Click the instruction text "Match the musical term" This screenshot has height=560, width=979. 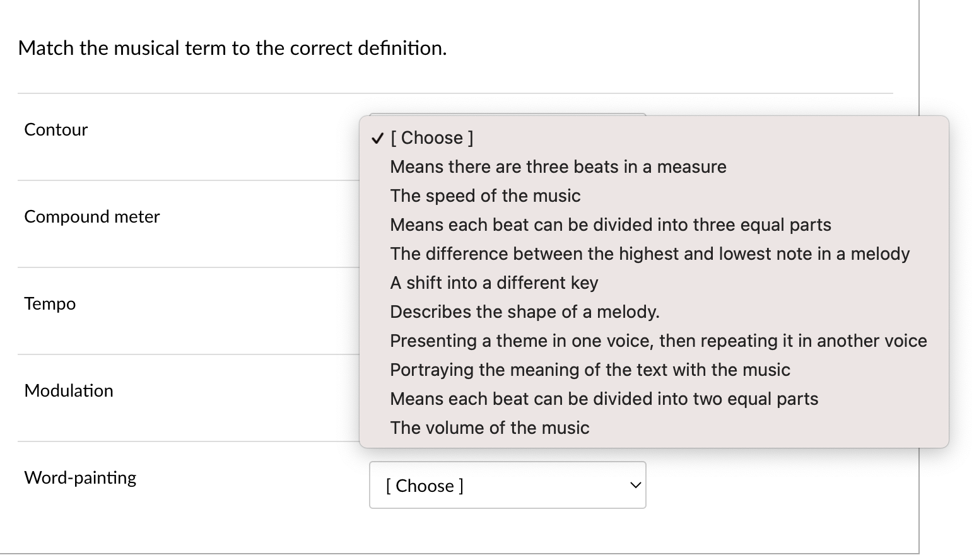pyautogui.click(x=232, y=48)
